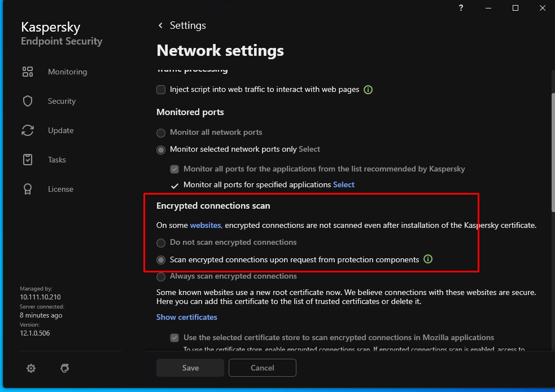Screen dimensions: 555x392
Task: Open help with the question mark icon
Action: (461, 8)
